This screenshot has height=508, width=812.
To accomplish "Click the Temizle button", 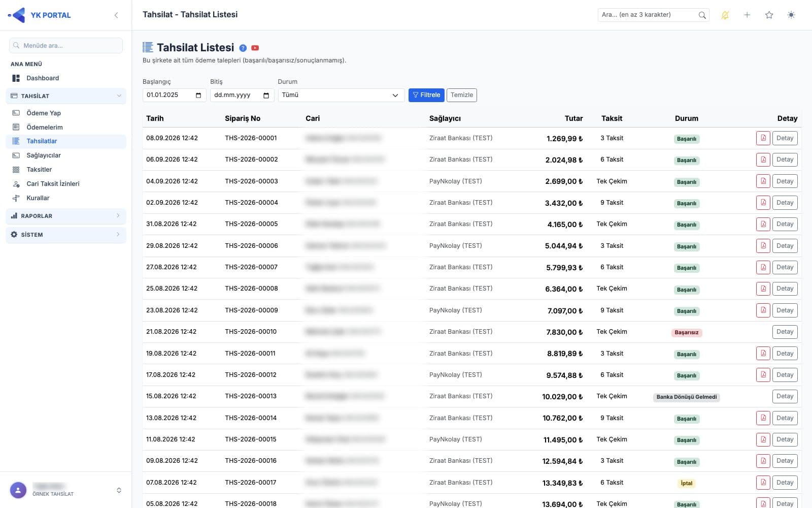I will [x=462, y=95].
